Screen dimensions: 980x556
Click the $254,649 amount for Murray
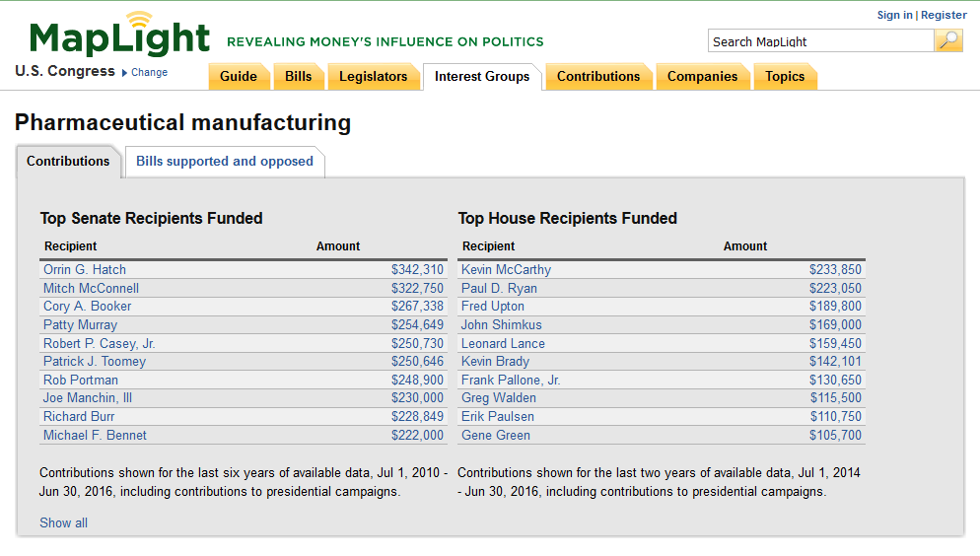pyautogui.click(x=417, y=325)
